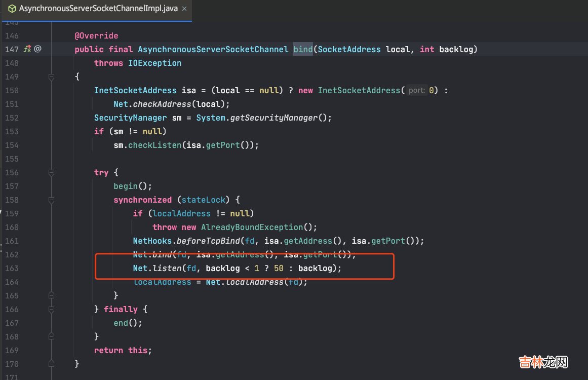Click the @ annotation gutter icon
This screenshot has height=380, width=588.
tap(37, 49)
